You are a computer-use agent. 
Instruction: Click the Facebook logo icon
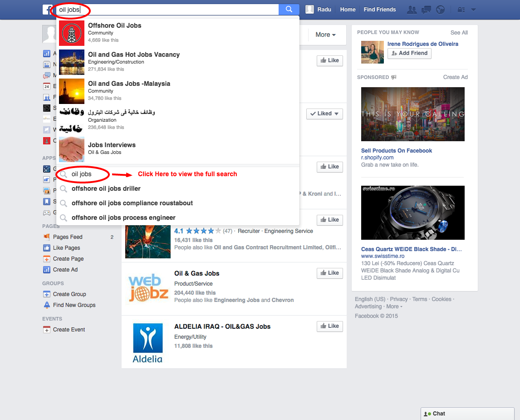[47, 10]
